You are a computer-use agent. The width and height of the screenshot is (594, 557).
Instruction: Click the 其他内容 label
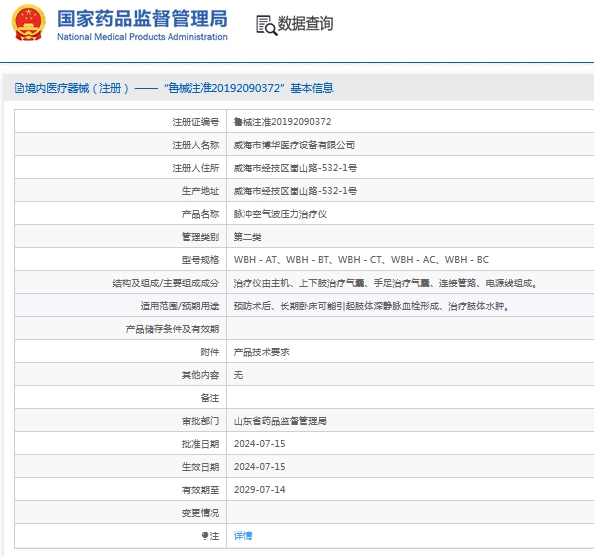[x=200, y=375]
